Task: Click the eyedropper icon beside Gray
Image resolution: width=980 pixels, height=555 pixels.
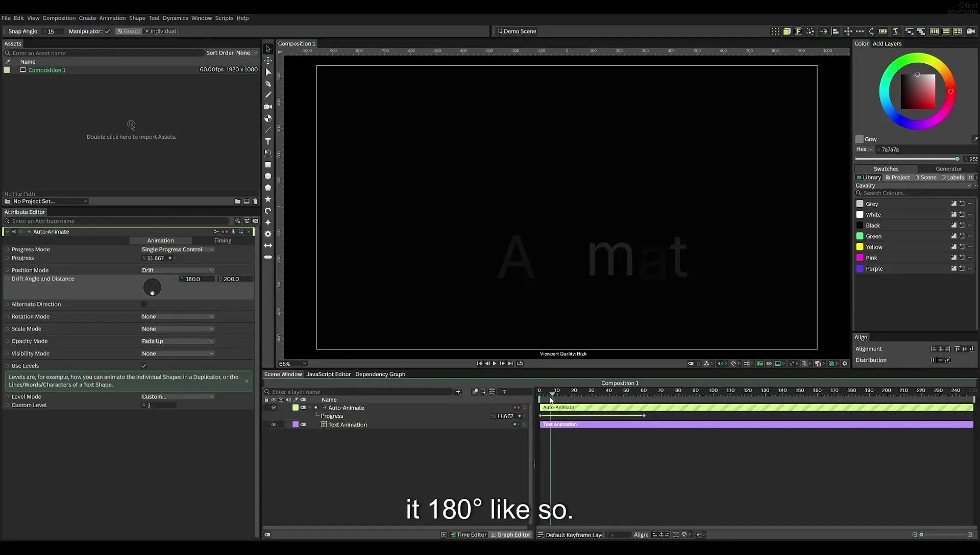Action: coord(975,139)
